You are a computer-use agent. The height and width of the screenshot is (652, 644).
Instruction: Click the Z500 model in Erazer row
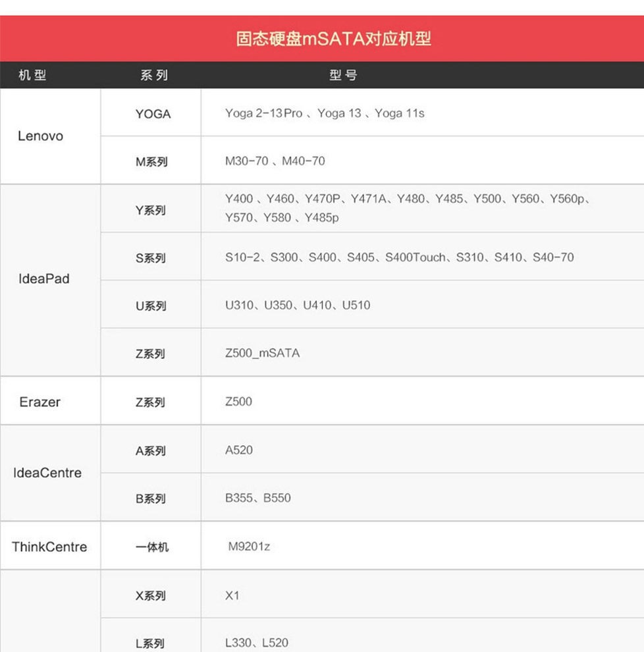pyautogui.click(x=238, y=402)
